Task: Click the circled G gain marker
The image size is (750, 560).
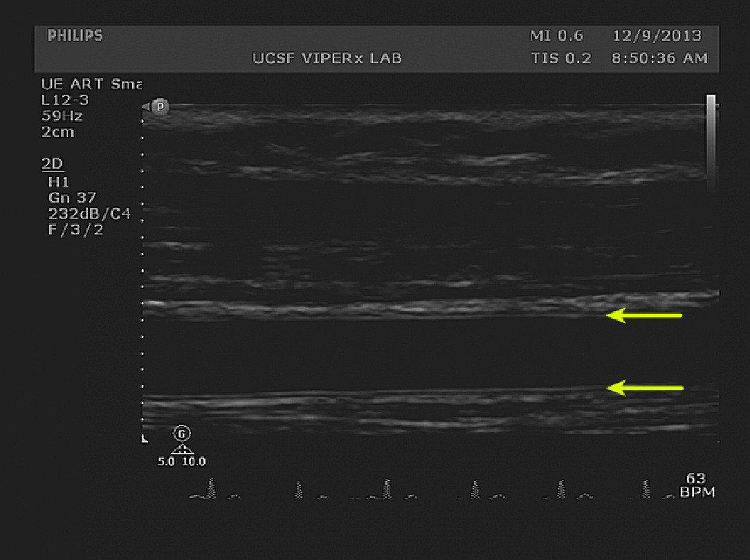Action: (182, 433)
